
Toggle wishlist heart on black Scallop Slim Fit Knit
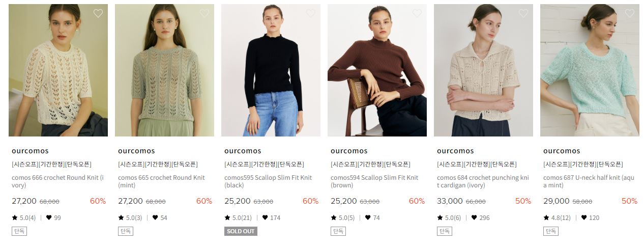click(311, 13)
